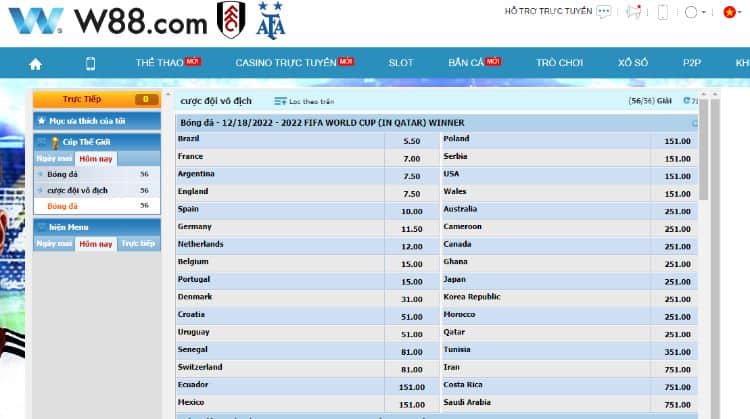Open the P2P menu
The width and height of the screenshot is (750, 419).
[x=692, y=63]
